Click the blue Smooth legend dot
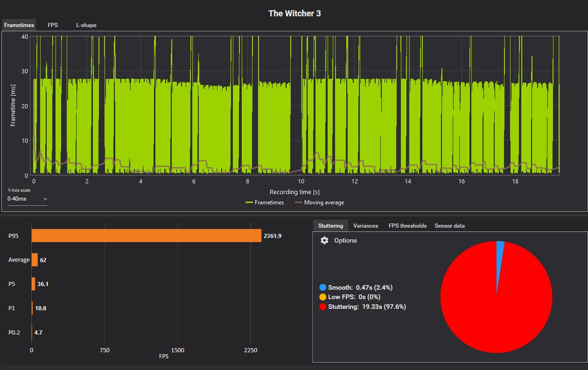 [x=323, y=288]
